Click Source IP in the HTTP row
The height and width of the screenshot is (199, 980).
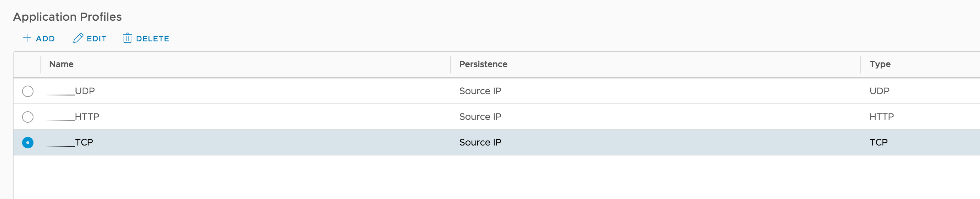click(x=480, y=117)
